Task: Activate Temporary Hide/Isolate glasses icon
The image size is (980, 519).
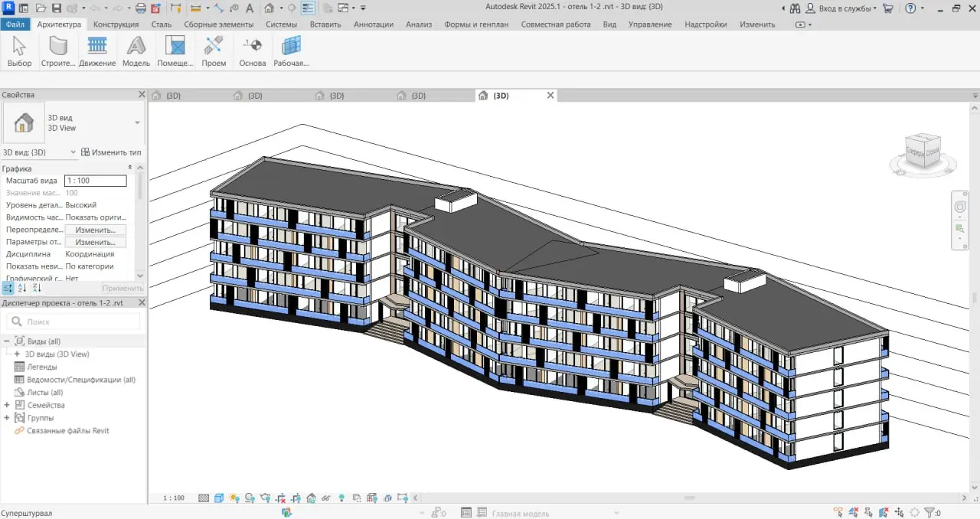Action: [326, 498]
